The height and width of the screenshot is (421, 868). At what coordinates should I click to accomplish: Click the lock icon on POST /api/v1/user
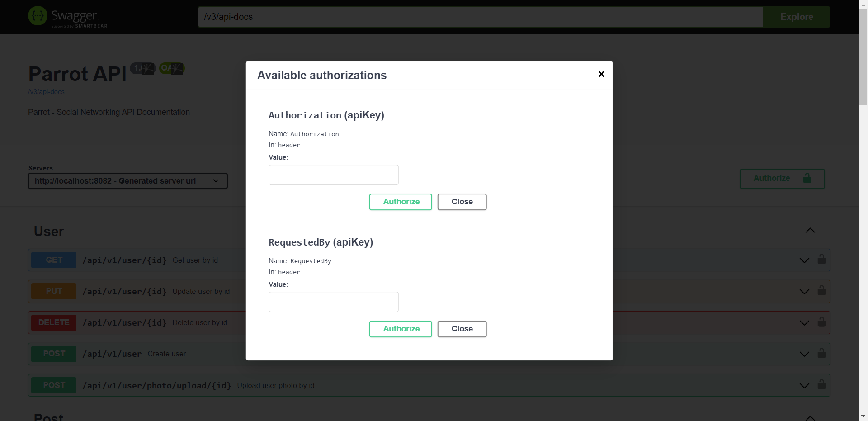822,353
